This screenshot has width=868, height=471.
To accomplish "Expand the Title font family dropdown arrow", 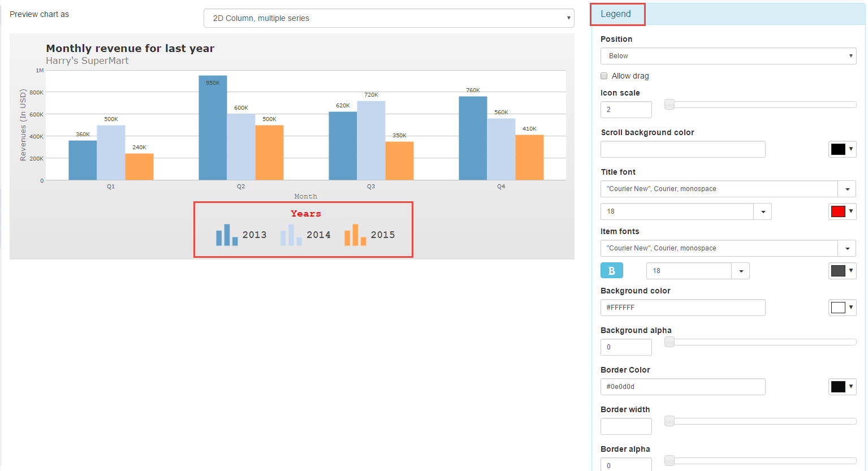I will pos(847,189).
